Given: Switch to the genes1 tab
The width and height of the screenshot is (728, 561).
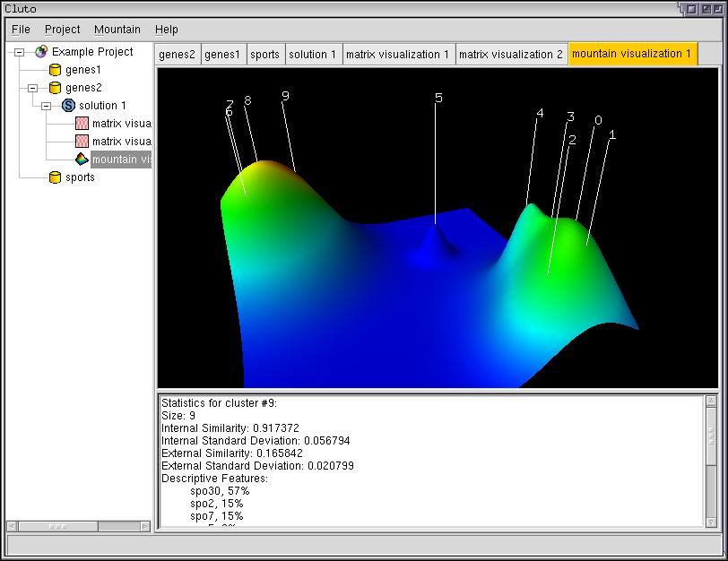Looking at the screenshot, I should [222, 55].
